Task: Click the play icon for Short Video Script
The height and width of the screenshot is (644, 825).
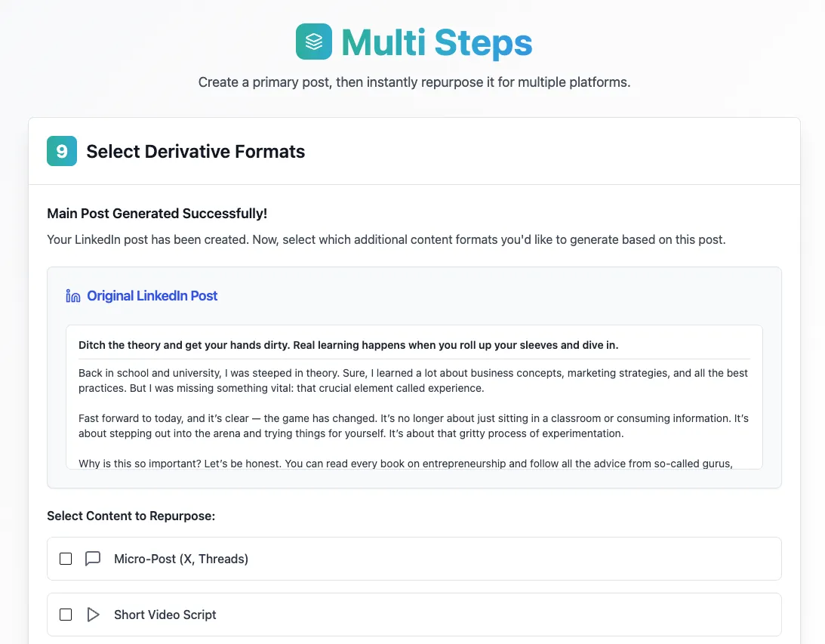Action: click(93, 615)
